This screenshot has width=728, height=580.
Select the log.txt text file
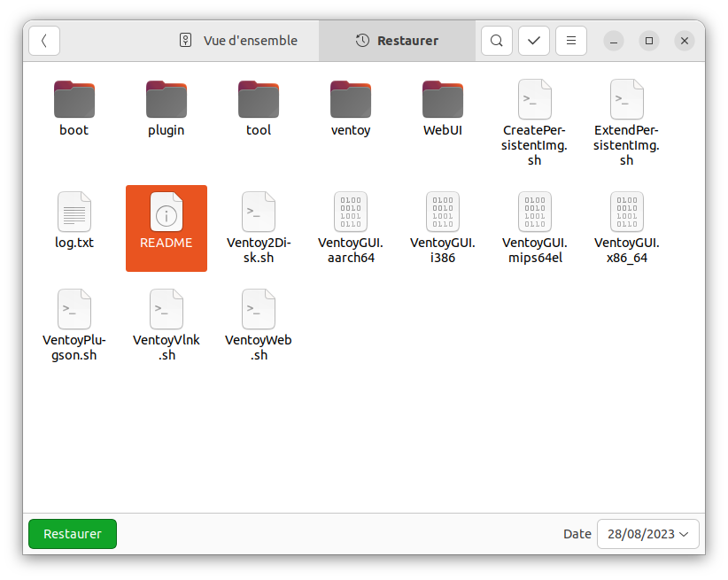(74, 220)
